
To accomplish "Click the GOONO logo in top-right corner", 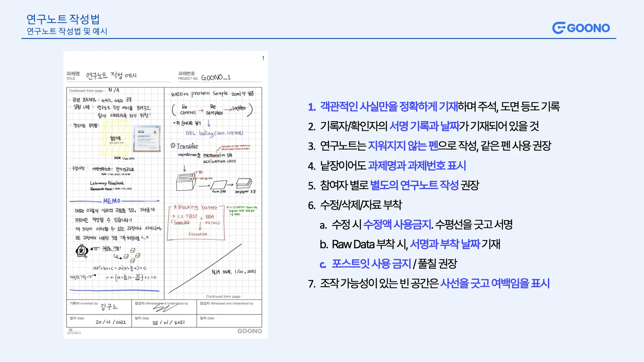I will (x=581, y=28).
